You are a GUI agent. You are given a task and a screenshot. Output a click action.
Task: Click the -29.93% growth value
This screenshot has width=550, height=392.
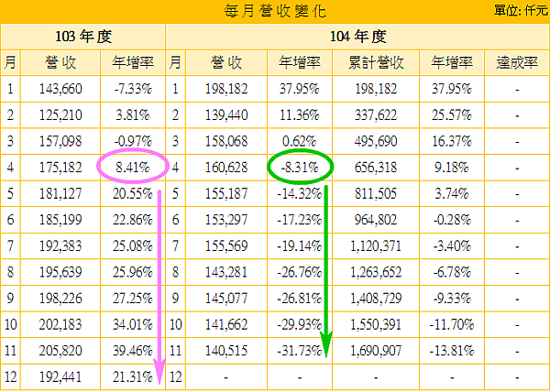point(299,324)
